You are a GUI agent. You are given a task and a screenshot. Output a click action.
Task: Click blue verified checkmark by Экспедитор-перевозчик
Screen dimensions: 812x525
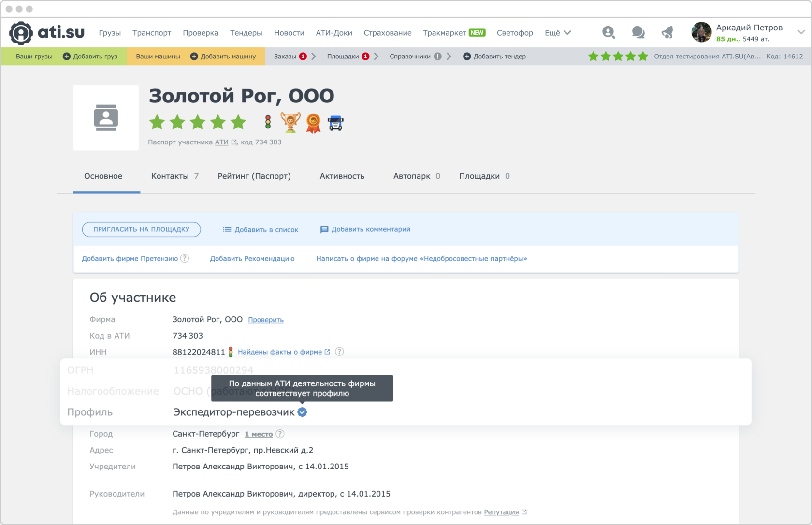pyautogui.click(x=303, y=412)
